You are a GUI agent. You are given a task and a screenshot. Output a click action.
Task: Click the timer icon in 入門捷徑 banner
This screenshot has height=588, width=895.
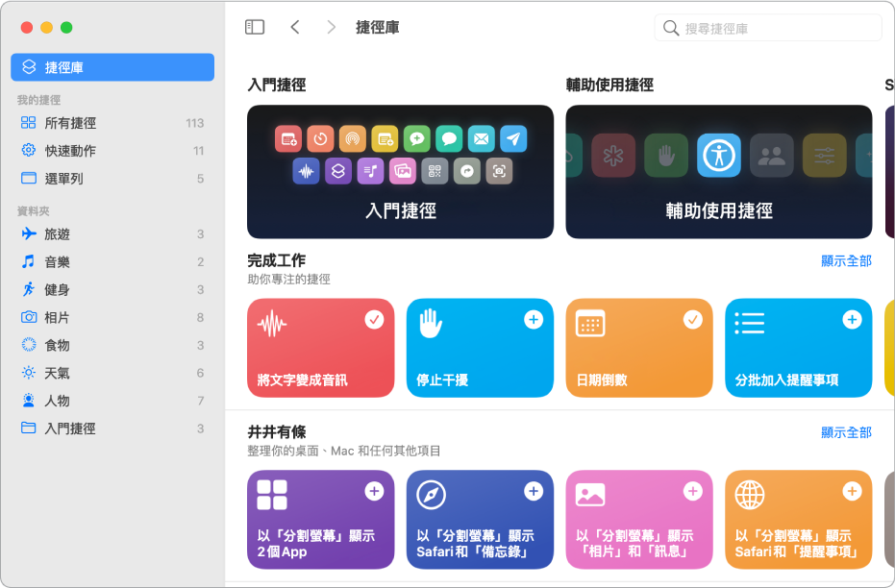[320, 138]
